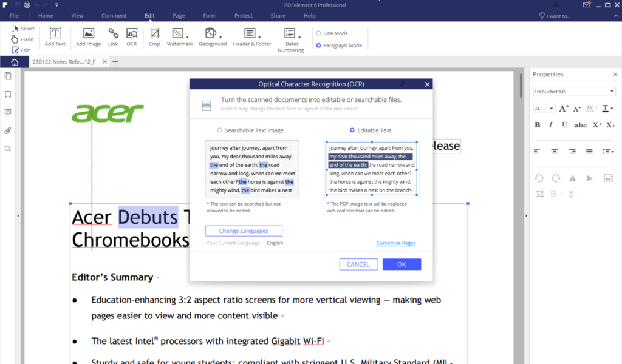Click the search magnifier in left sidebar
This screenshot has height=364, width=622.
click(8, 149)
